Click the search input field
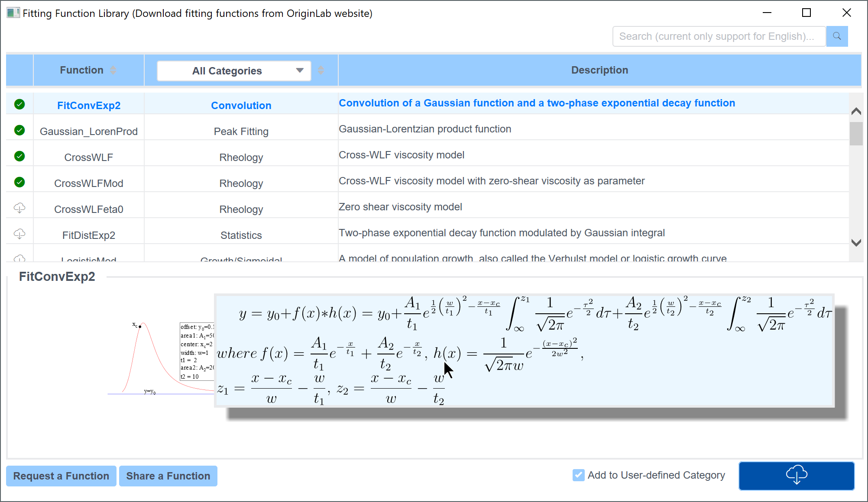Screen dimensions: 868x502 (719, 36)
